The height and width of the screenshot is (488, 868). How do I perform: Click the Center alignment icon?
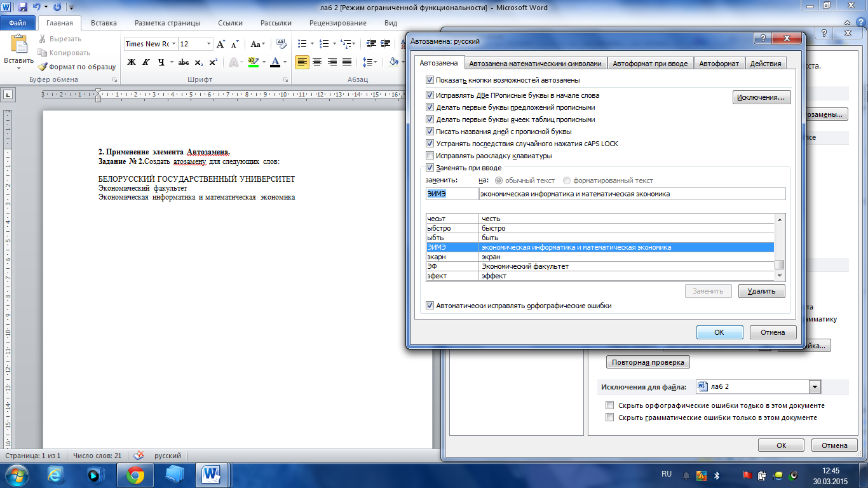(316, 62)
